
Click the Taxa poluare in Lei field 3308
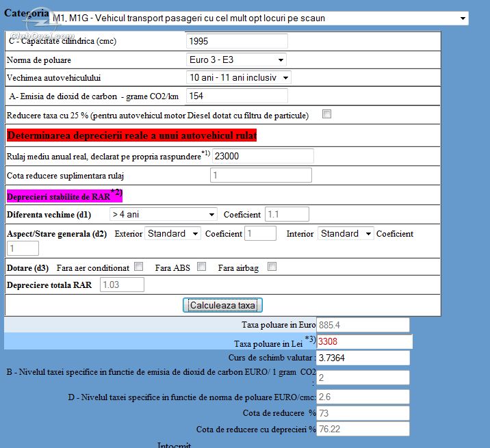(x=364, y=341)
